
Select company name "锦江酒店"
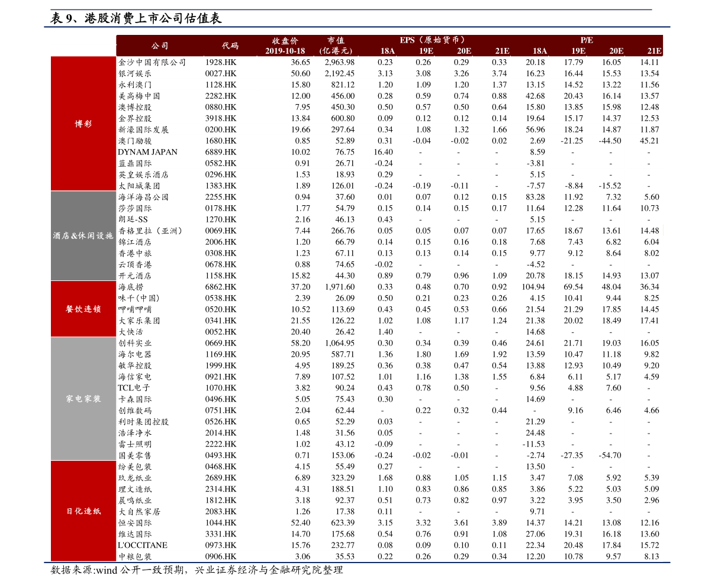click(135, 242)
